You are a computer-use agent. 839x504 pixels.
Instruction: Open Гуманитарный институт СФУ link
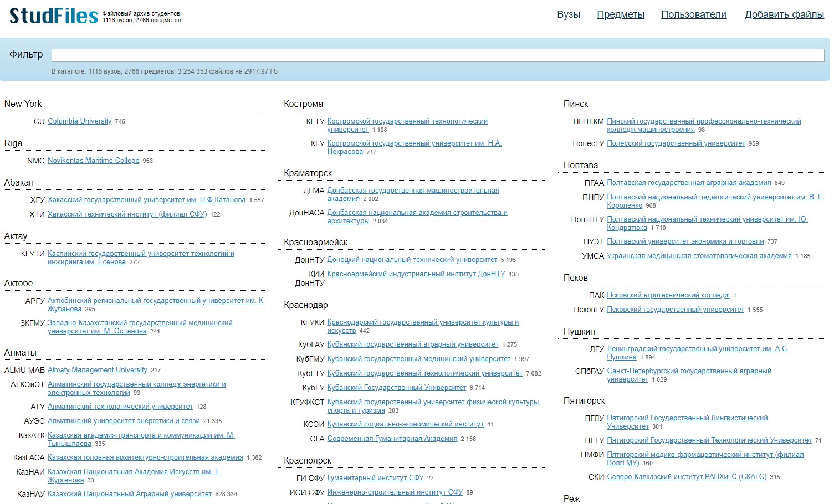click(x=376, y=478)
